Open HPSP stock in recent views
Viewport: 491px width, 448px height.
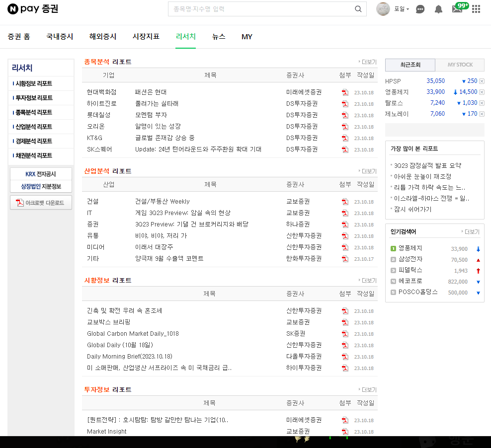[393, 81]
